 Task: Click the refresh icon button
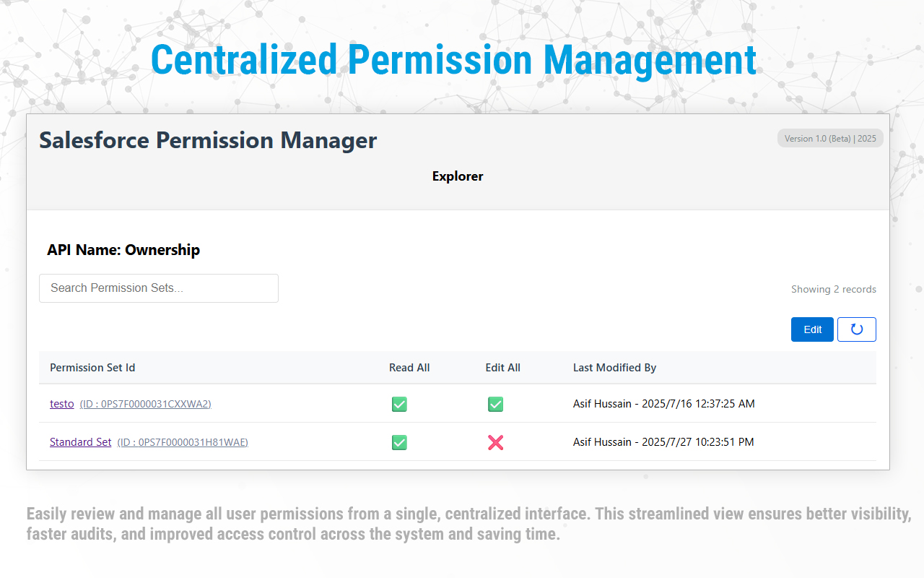[x=856, y=329]
